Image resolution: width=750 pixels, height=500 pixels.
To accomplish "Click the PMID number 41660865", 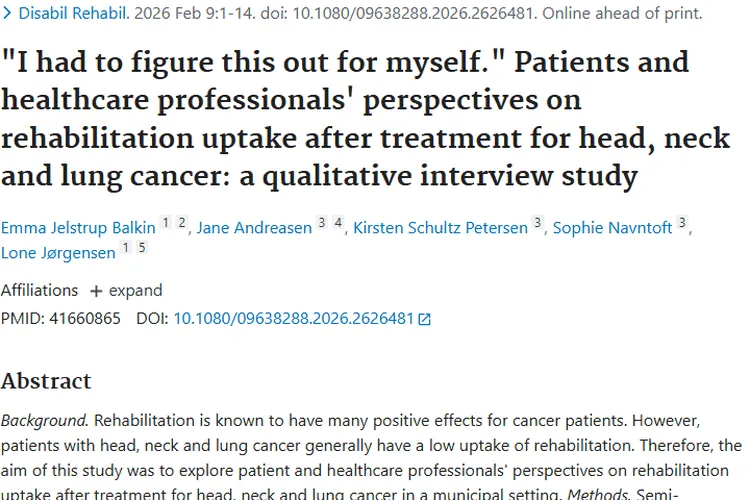I will tap(84, 319).
